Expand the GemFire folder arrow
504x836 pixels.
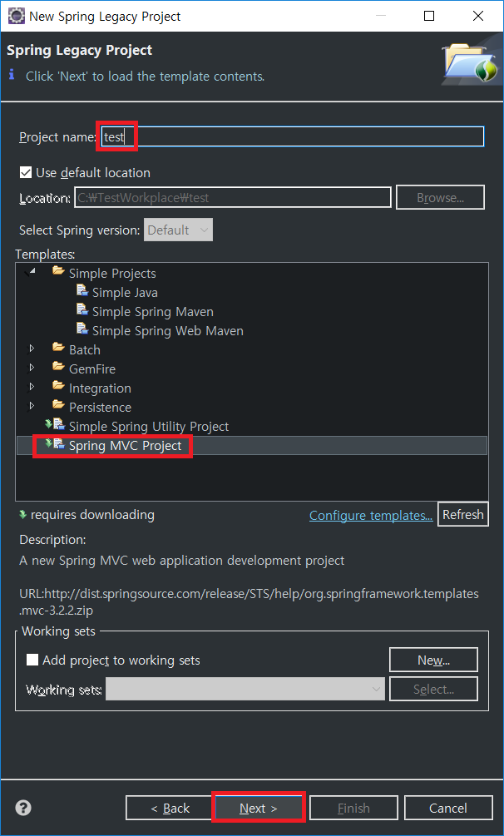pyautogui.click(x=32, y=368)
